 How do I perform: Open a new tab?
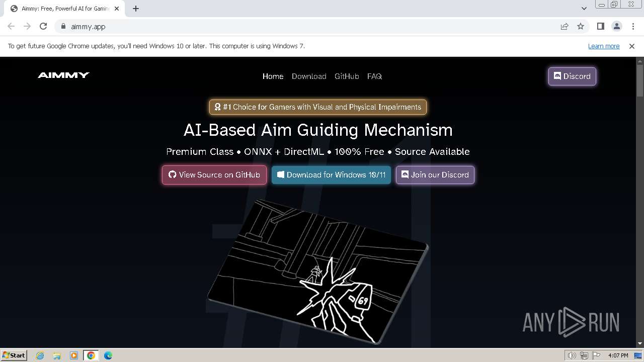tap(136, 9)
